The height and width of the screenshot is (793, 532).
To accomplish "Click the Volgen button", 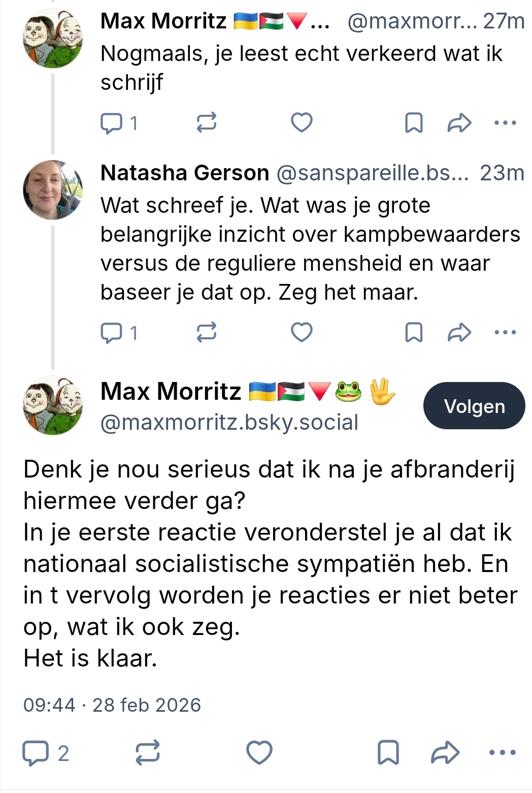I will (474, 406).
